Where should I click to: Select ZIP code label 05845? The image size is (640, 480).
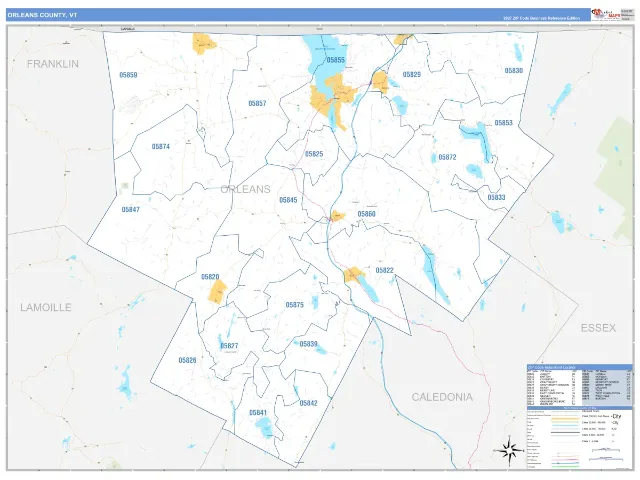click(x=288, y=200)
